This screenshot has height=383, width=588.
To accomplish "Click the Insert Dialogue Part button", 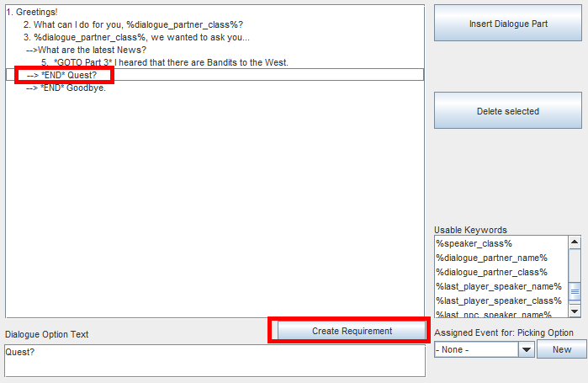I will (507, 24).
